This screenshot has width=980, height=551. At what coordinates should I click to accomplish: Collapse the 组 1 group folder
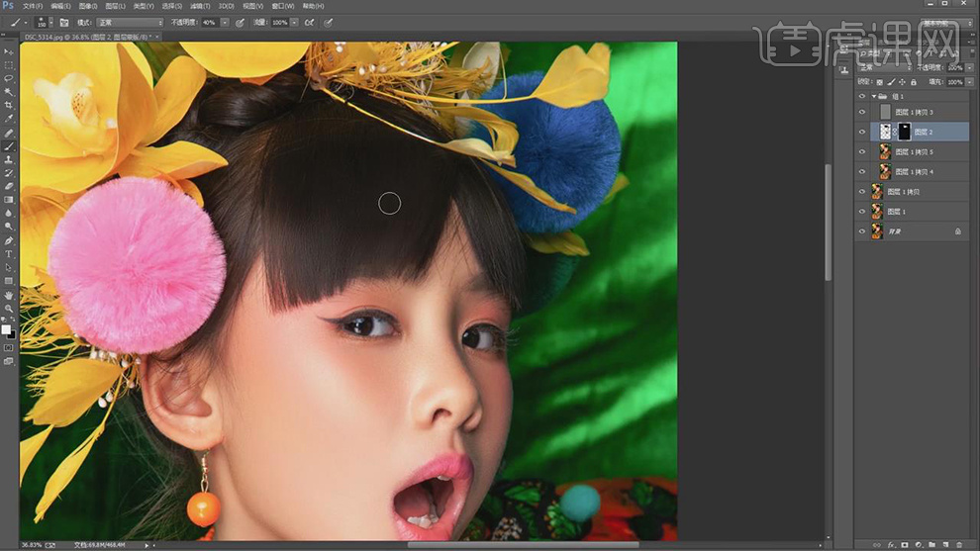tap(873, 97)
